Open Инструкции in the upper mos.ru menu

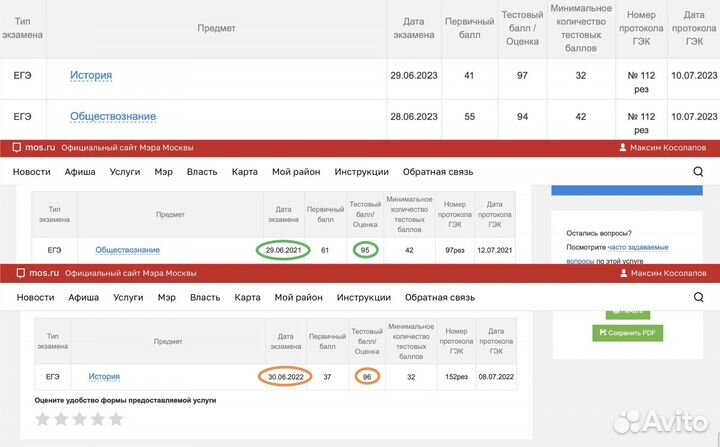361,172
